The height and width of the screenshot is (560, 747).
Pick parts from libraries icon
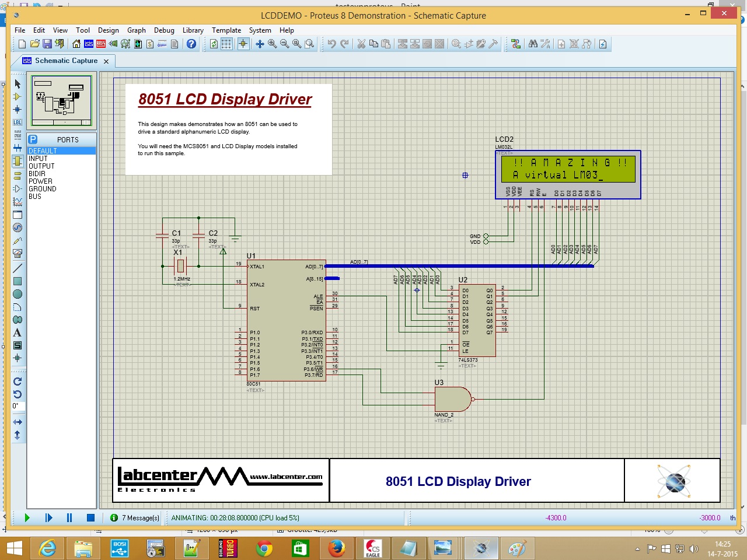(456, 44)
